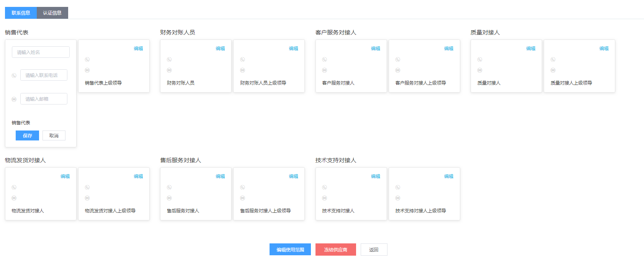Cancel editing the 销售代表 contact
The width and height of the screenshot is (644, 261).
[54, 135]
